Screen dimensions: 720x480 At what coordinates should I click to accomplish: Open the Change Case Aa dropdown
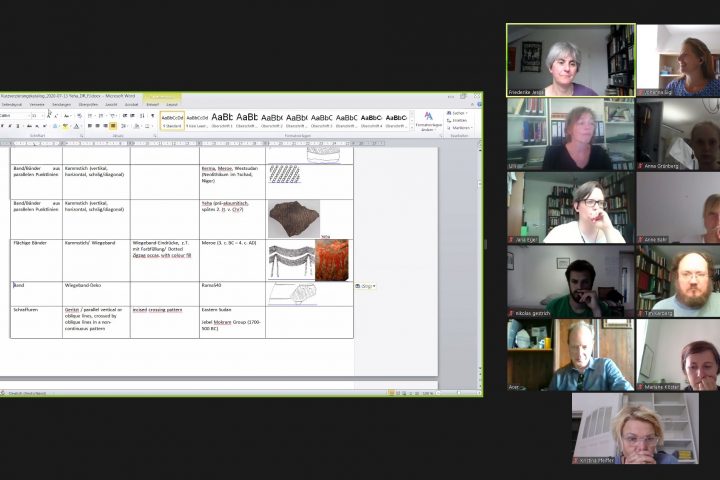(x=68, y=116)
